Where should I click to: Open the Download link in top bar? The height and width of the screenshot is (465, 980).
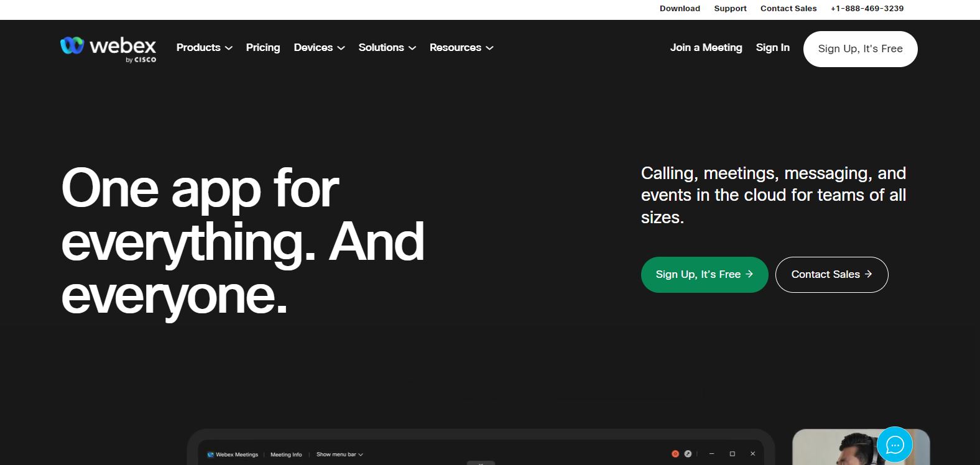click(x=680, y=9)
